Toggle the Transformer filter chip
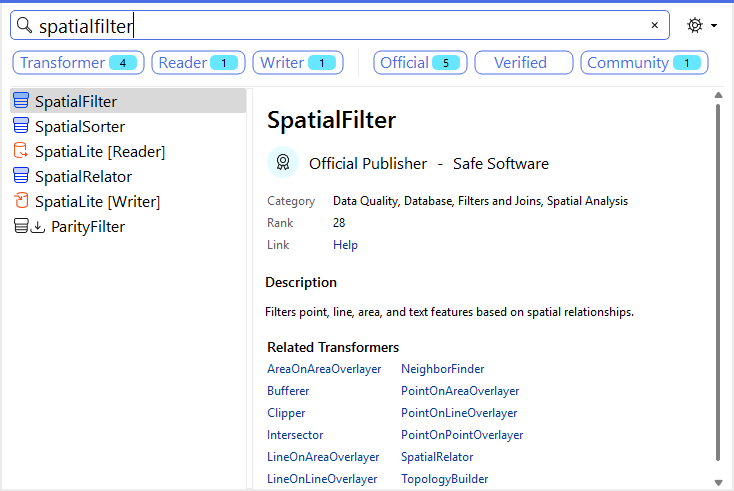The image size is (734, 491). click(x=79, y=63)
